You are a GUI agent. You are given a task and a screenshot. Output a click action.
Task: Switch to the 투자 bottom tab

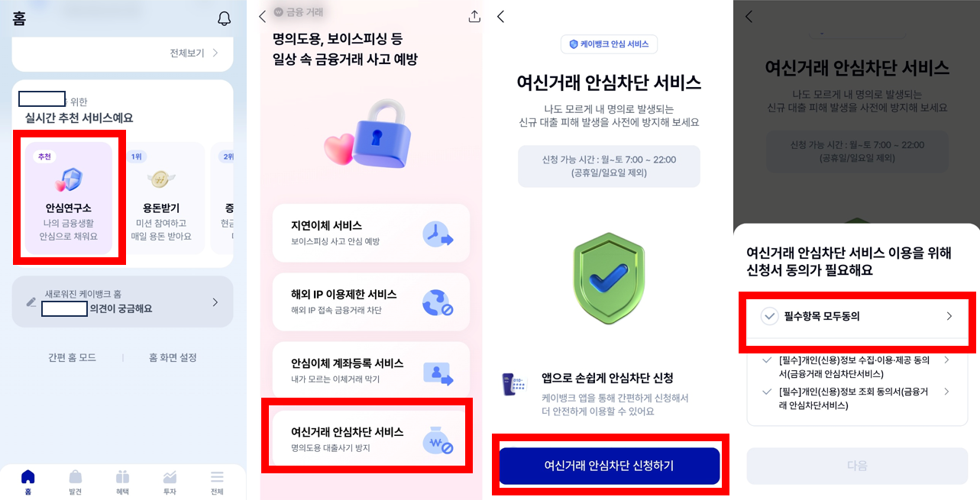[x=170, y=482]
